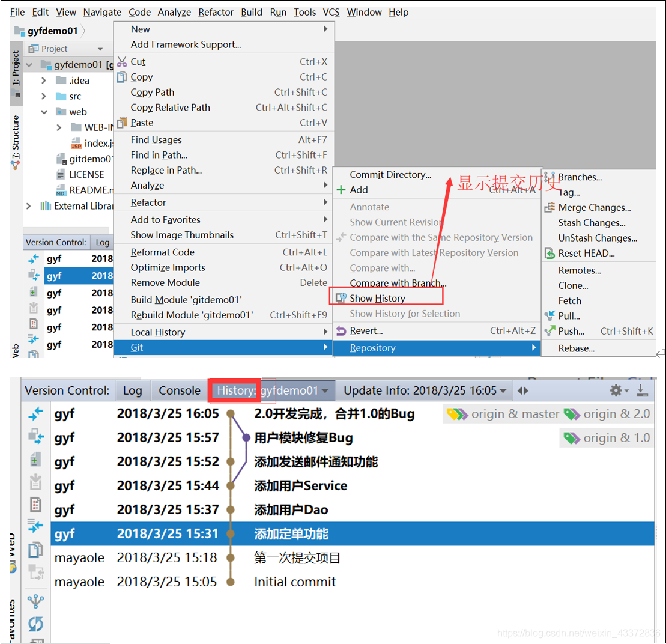Click the Copy icon in context menu
666x644 pixels.
pyautogui.click(x=122, y=77)
